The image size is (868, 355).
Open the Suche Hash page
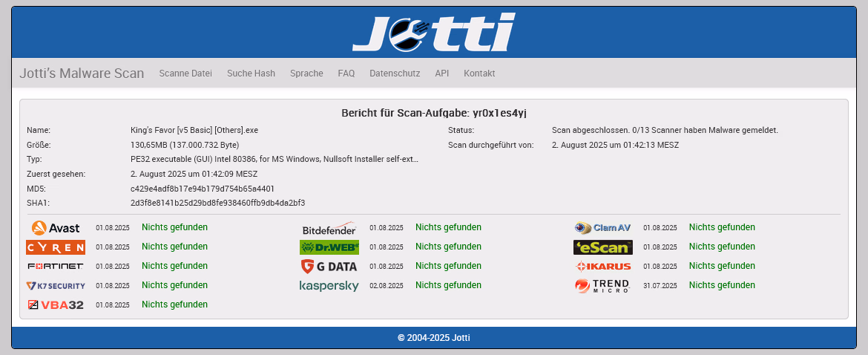pos(251,73)
